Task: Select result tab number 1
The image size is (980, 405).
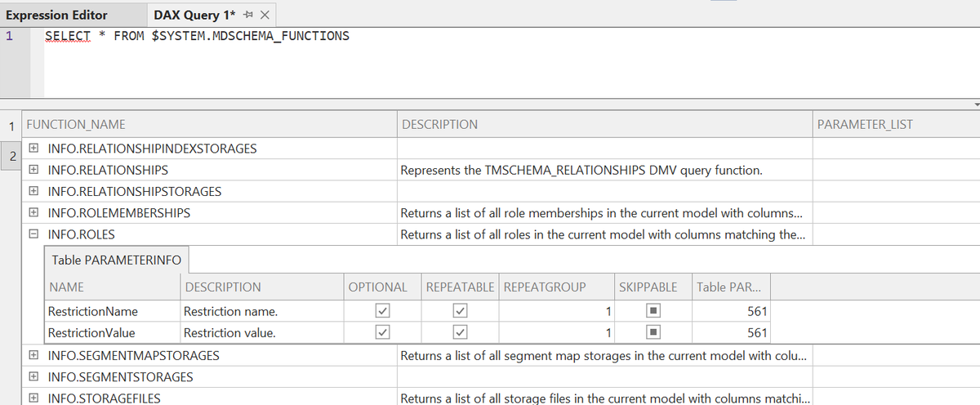Action: tap(11, 125)
